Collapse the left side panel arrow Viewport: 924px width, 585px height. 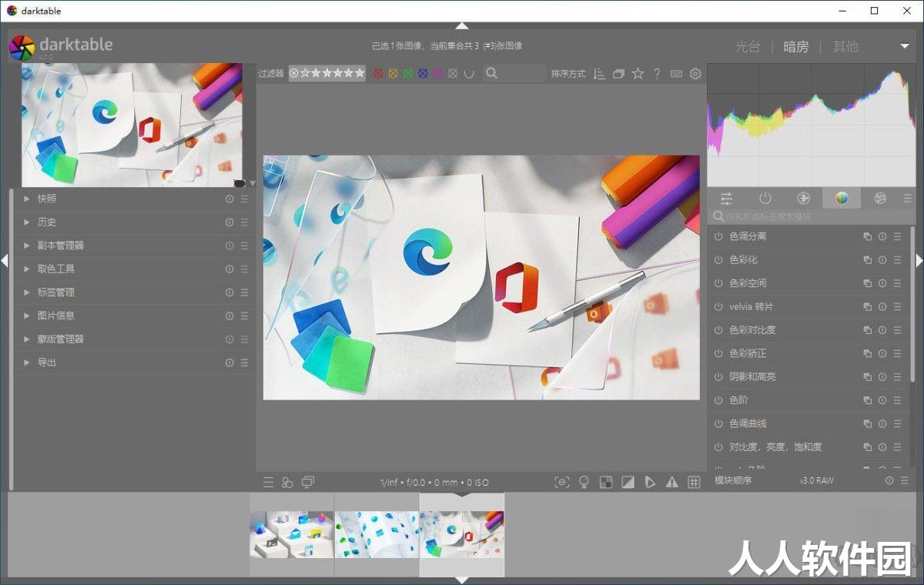(x=4, y=261)
